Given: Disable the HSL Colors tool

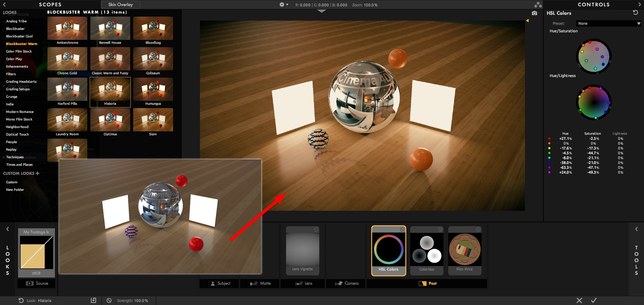Looking at the screenshot, I should pyautogui.click(x=402, y=230).
